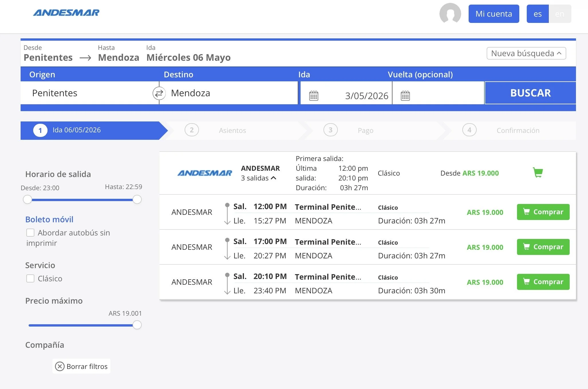588x389 pixels.
Task: Enable Abordar autobús sin imprimir checkbox
Action: pos(30,233)
